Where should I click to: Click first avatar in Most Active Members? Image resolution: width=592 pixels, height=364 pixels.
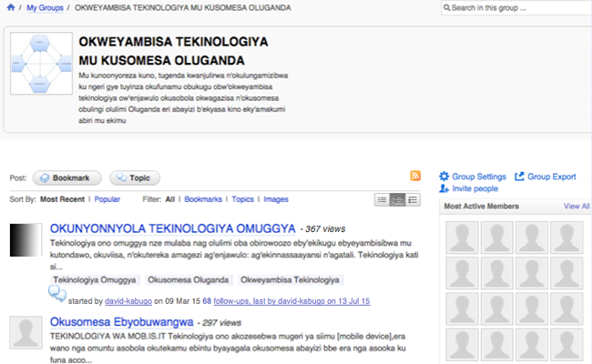[x=458, y=236]
